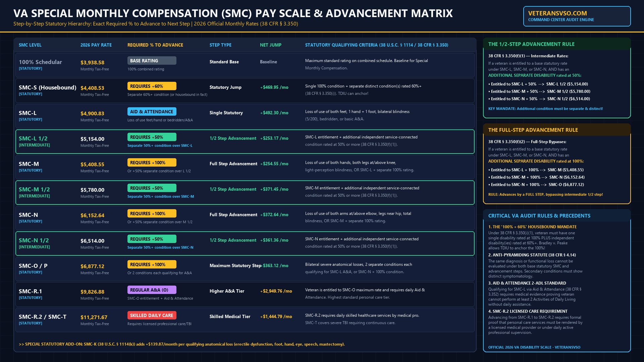Click the 2026 PAY RATE column header
The image size is (644, 362).
coord(96,45)
